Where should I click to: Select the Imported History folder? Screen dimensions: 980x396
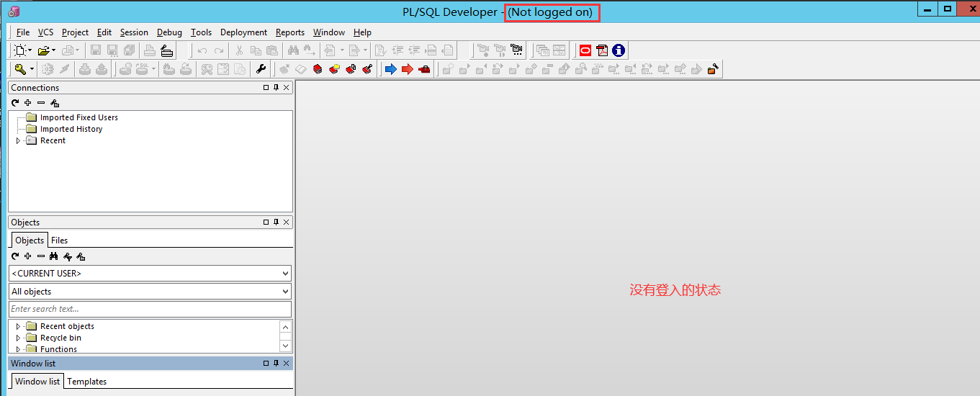click(71, 129)
